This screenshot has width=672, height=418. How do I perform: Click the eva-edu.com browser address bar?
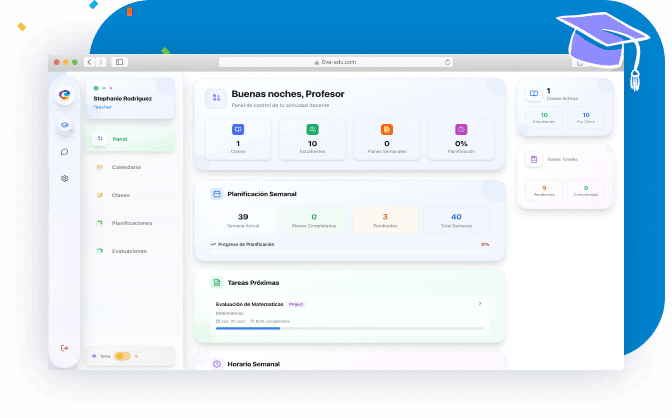tap(336, 62)
